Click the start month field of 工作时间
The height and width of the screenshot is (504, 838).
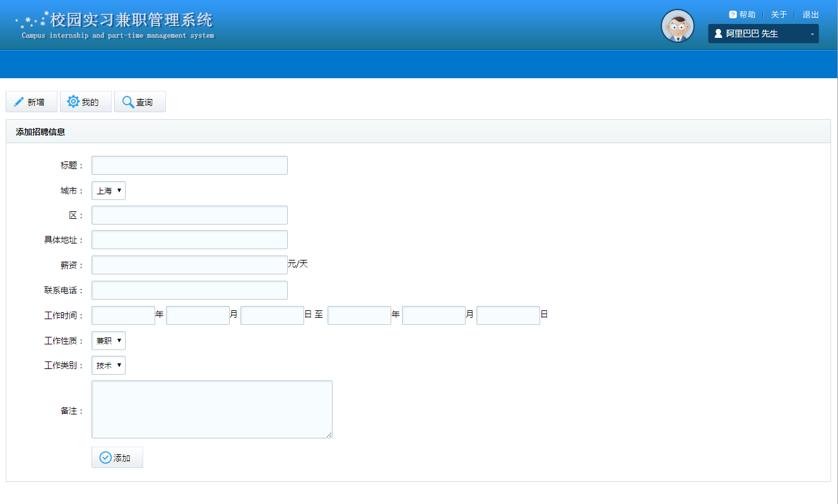pyautogui.click(x=198, y=315)
